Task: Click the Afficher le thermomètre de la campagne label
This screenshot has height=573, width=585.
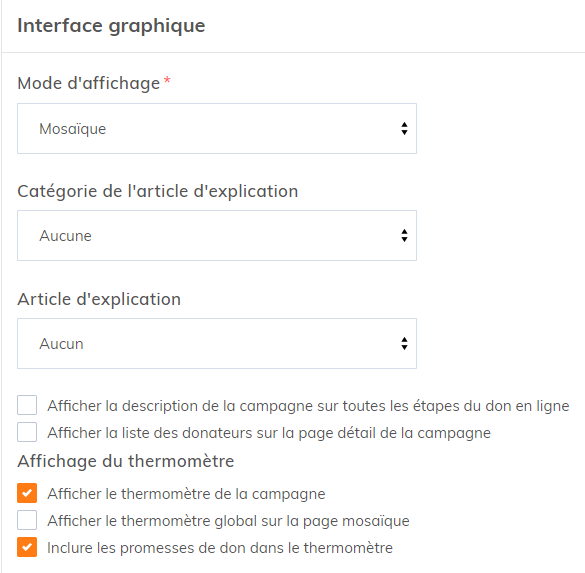Action: [186, 494]
